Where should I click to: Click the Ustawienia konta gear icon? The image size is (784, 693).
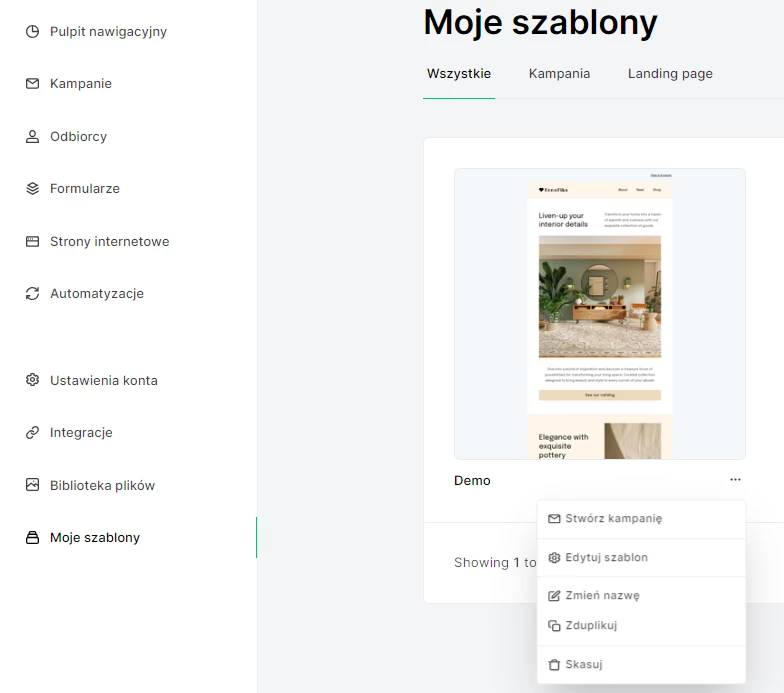pos(32,381)
